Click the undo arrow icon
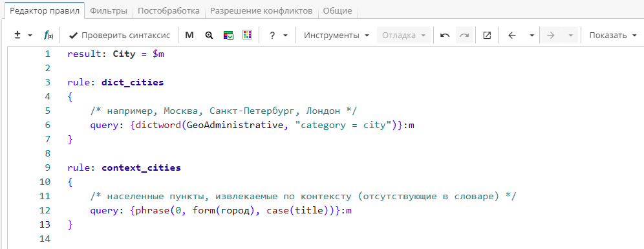Image resolution: width=644 pixels, height=249 pixels. 444,36
